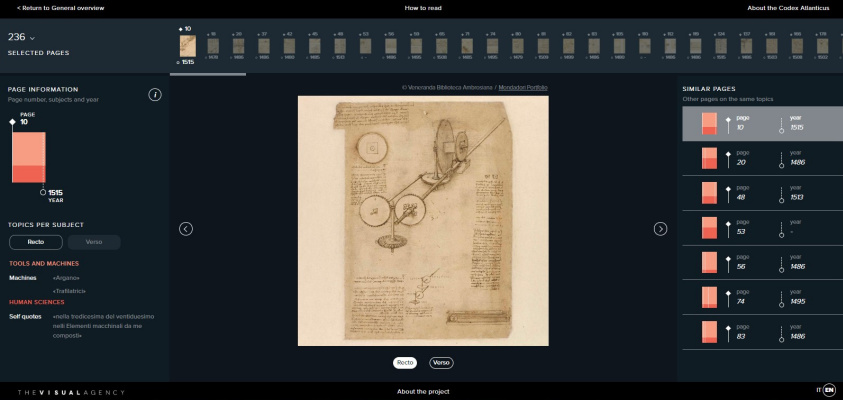Click The Visual Agency logo
This screenshot has width=843, height=400.
point(71,392)
